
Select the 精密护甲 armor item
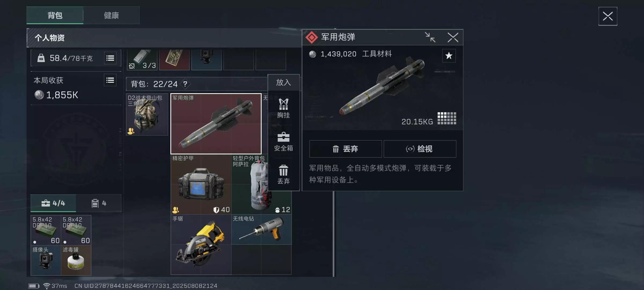click(x=201, y=184)
